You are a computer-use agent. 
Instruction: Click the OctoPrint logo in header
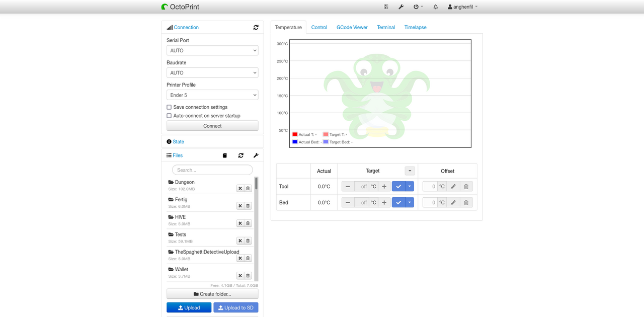tap(180, 7)
